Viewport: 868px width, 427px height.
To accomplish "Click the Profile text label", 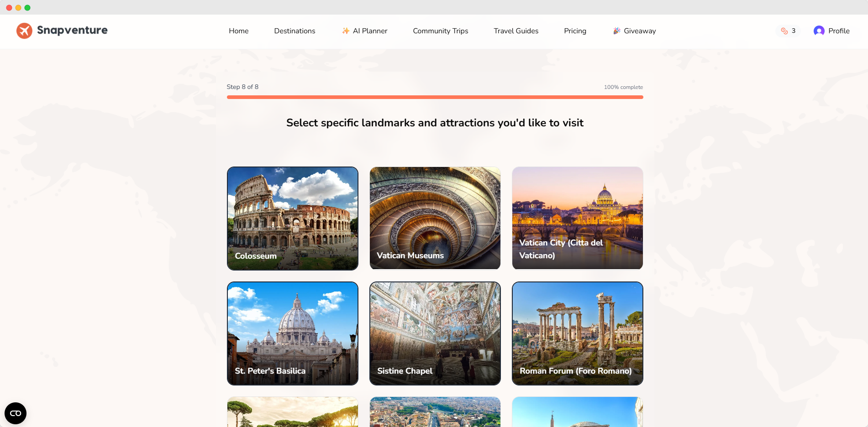I will [839, 31].
